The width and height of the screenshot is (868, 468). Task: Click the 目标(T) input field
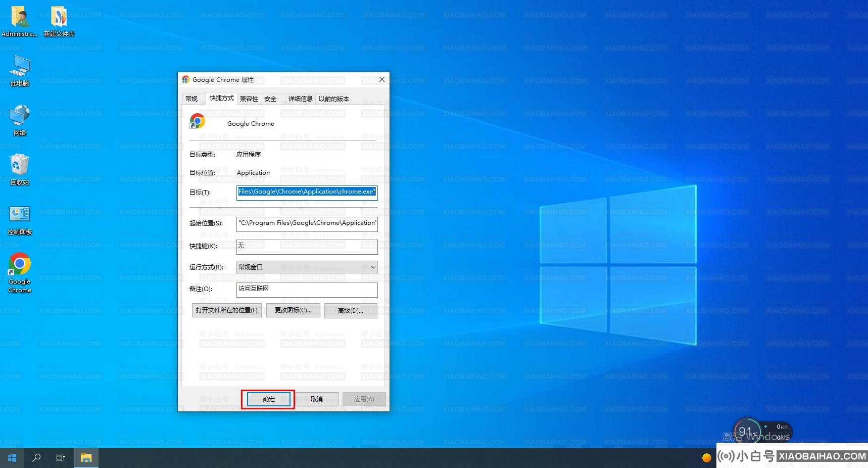[x=307, y=192]
